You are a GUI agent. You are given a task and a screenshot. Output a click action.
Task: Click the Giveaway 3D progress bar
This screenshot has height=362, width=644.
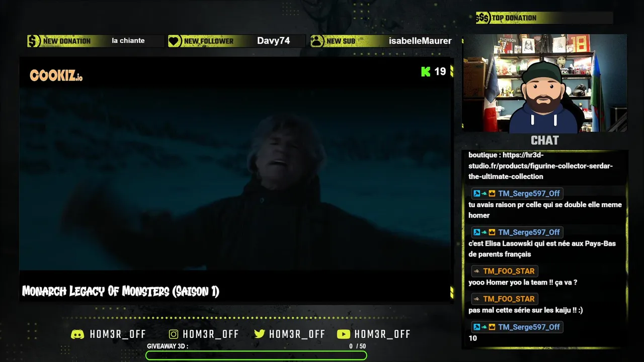click(256, 355)
